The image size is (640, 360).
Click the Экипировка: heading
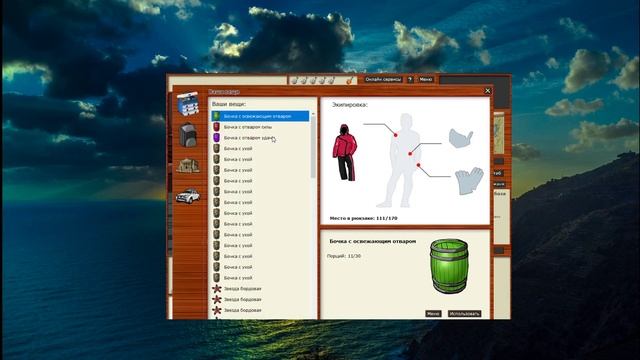pos(349,105)
